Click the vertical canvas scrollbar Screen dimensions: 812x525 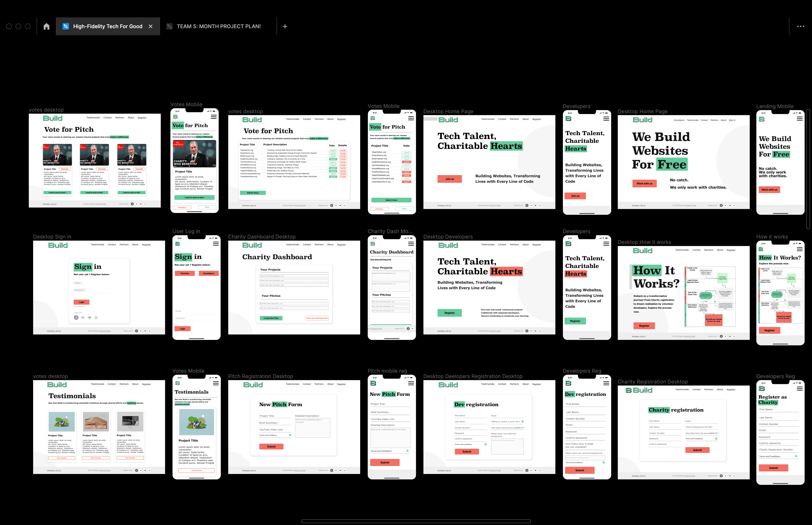[808, 169]
